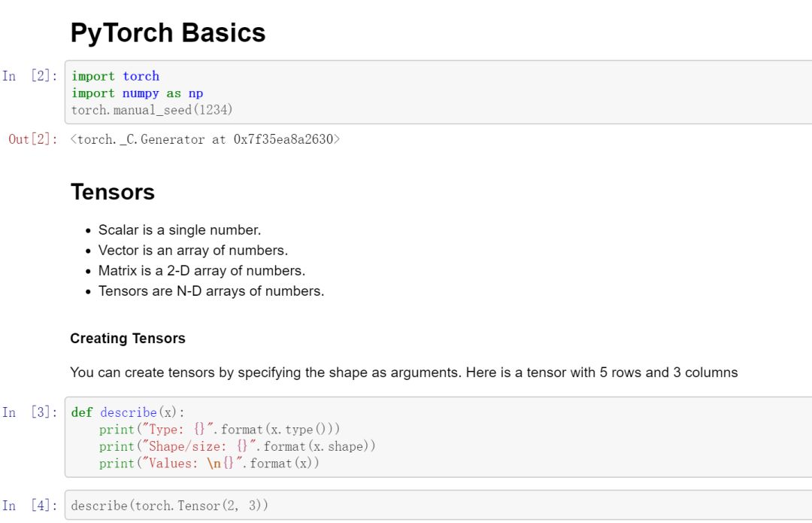Click the 'Out[2]:' prompt label
Viewport: 812px width, 523px height.
click(x=32, y=139)
